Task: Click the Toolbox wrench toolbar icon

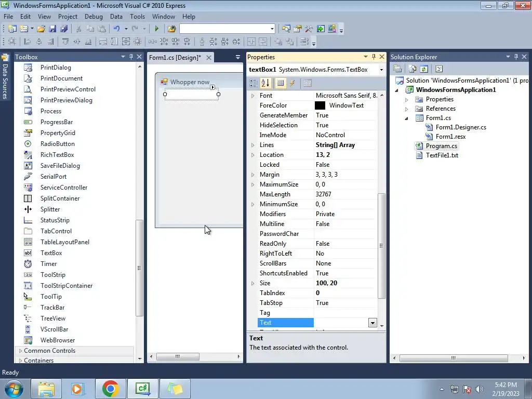Action: click(x=309, y=29)
